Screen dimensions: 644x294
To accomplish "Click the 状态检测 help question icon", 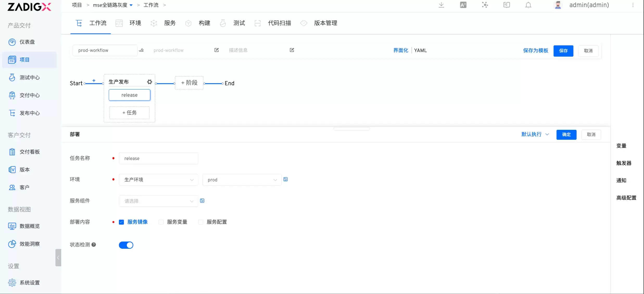I will click(94, 245).
